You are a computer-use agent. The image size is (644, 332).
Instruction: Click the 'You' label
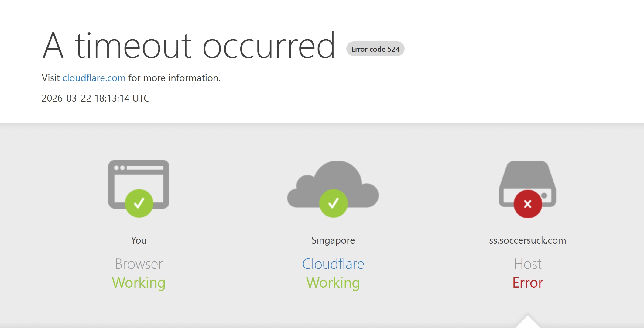(x=139, y=240)
